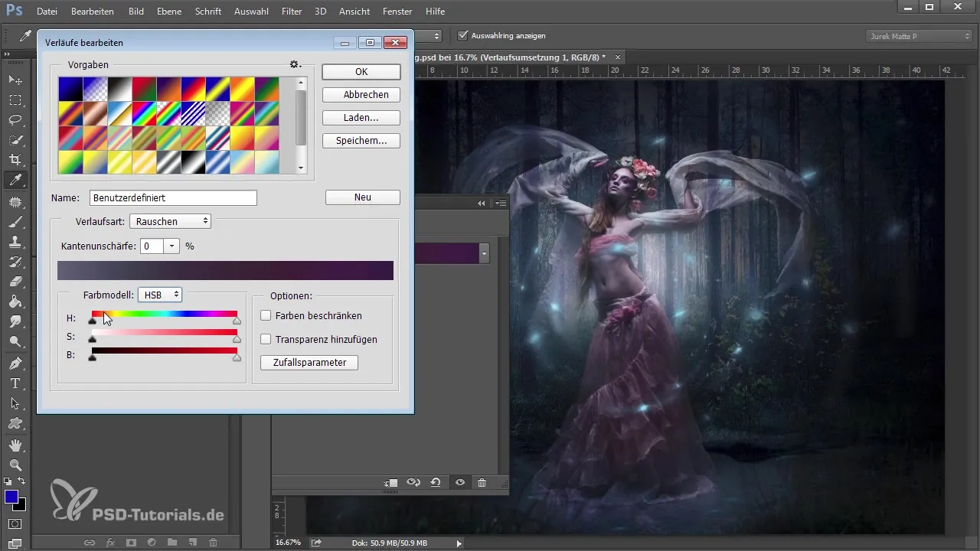Select the Zoom tool
Image resolution: width=980 pixels, height=551 pixels.
15,464
